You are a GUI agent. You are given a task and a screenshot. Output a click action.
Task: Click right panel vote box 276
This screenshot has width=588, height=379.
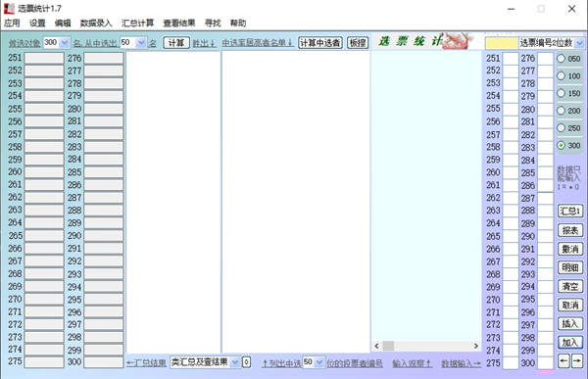coord(546,59)
